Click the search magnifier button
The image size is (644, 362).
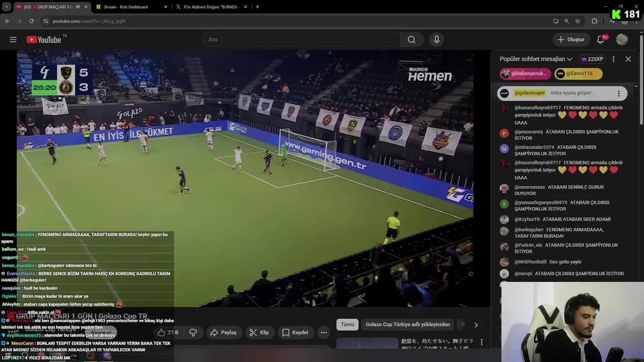pos(412,40)
